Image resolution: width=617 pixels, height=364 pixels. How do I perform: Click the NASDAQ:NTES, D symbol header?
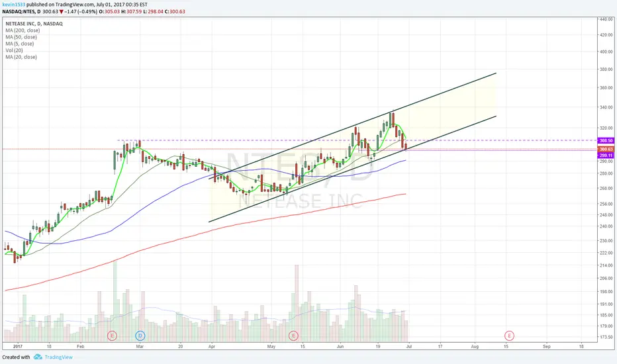21,11
